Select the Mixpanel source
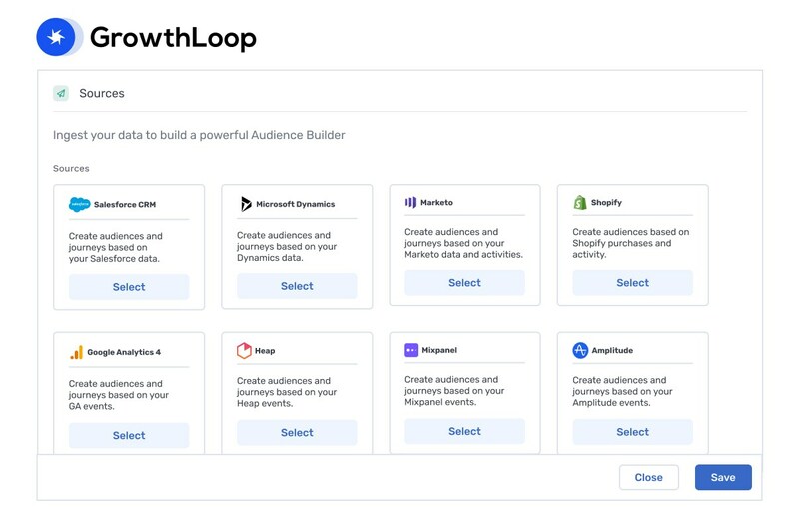 point(464,431)
